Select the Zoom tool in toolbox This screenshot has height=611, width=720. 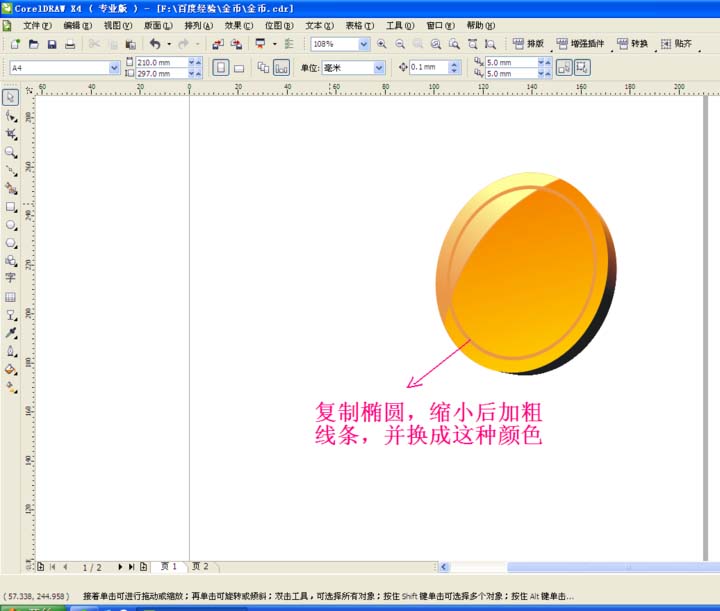[11, 152]
